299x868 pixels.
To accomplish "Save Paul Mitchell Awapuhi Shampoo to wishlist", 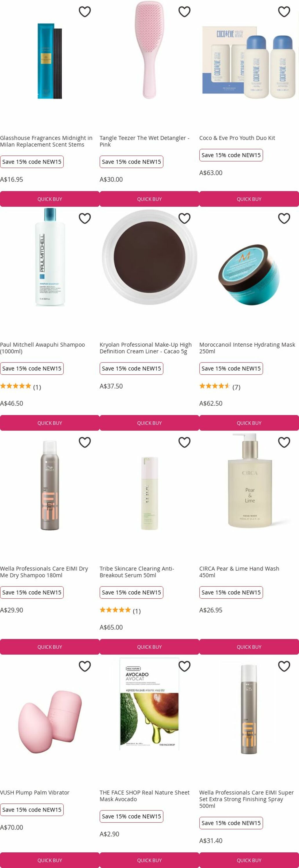I will tap(85, 218).
